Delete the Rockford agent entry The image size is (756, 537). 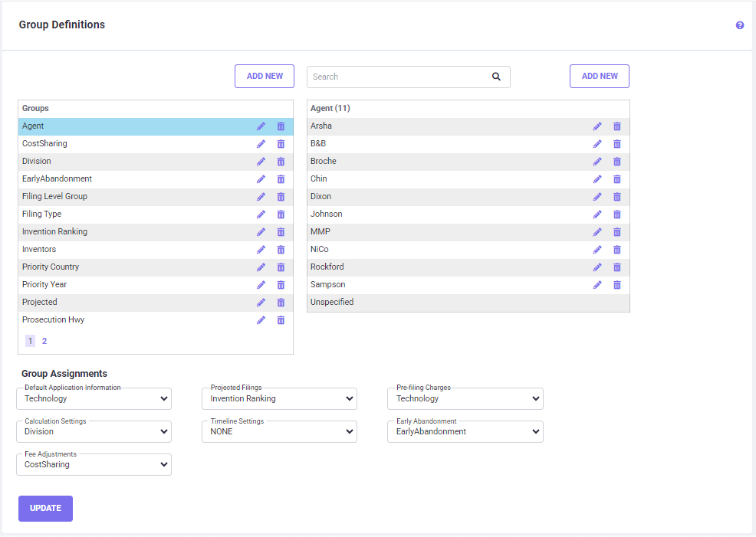coord(617,267)
